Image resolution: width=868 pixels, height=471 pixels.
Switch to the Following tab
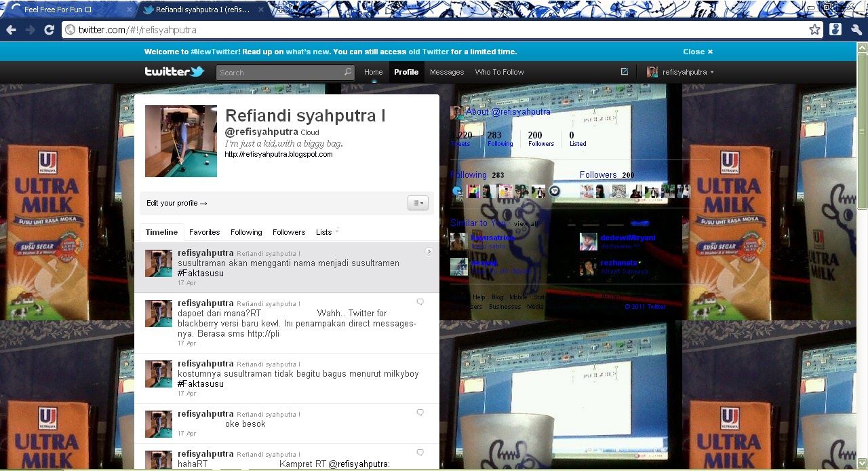(246, 232)
